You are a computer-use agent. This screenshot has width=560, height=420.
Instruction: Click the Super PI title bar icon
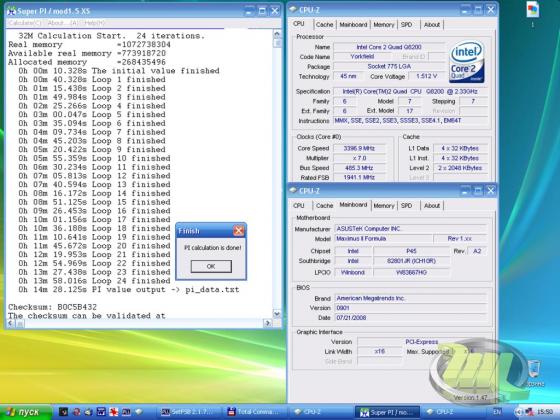tap(11, 11)
